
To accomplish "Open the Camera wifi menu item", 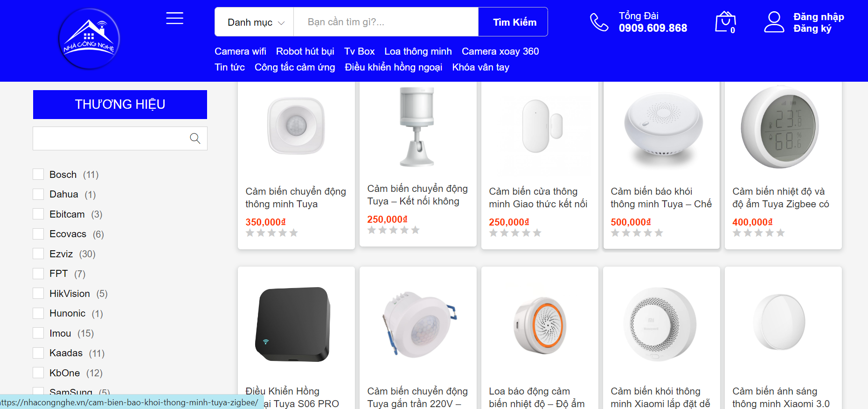I will tap(240, 51).
